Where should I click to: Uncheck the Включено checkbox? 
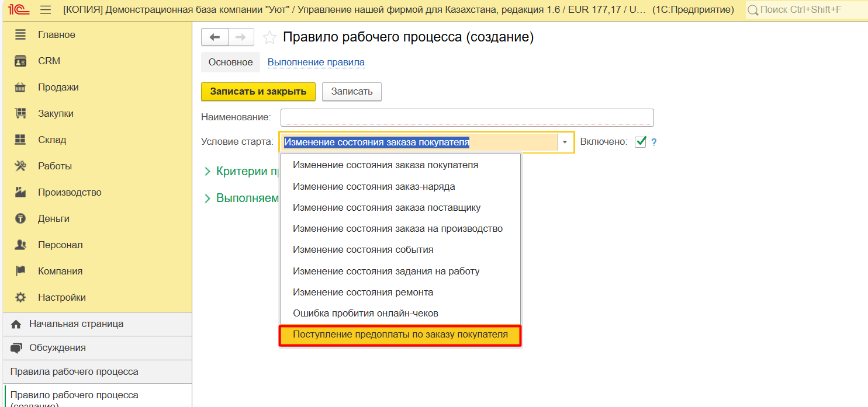point(641,142)
